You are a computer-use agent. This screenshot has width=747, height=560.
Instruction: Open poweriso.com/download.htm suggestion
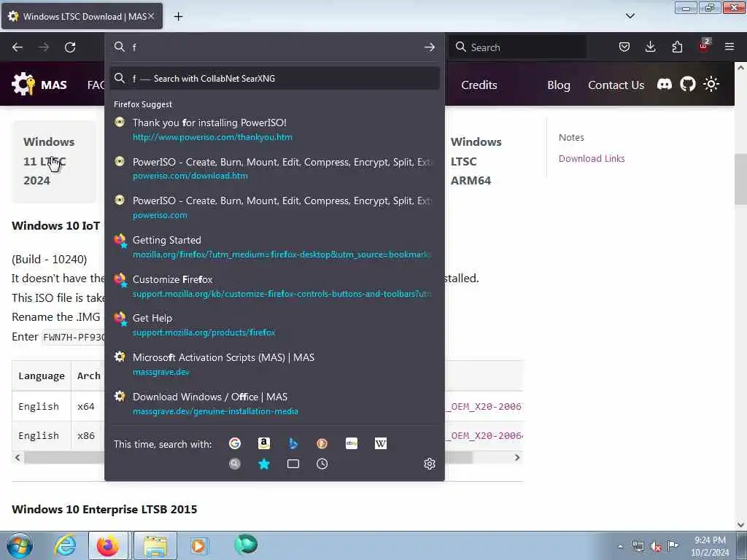pyautogui.click(x=274, y=168)
